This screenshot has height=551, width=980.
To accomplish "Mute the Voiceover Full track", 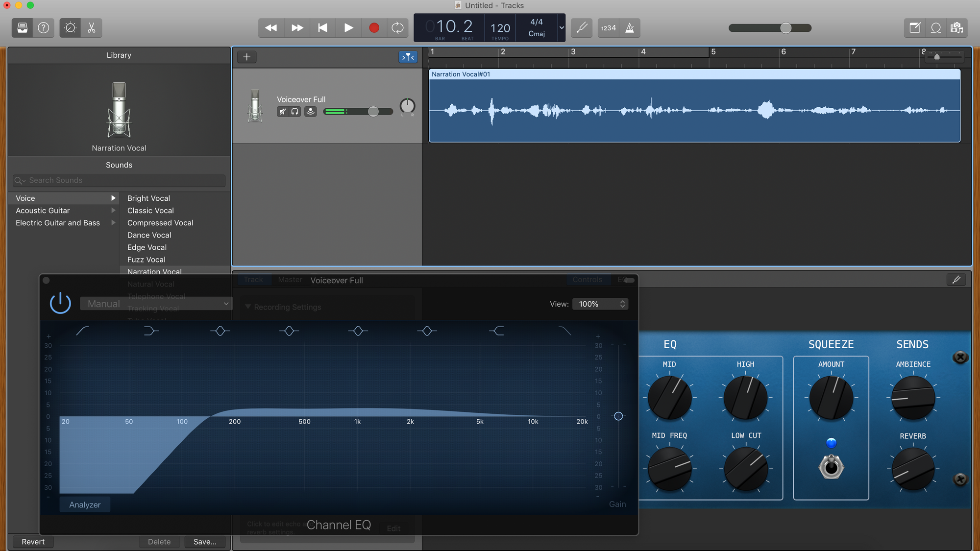I will [283, 112].
